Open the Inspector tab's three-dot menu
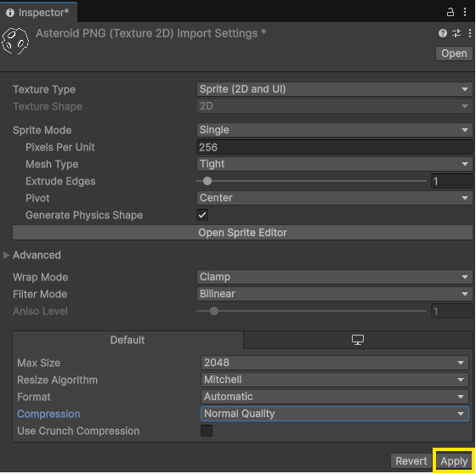476x474 pixels. (x=465, y=12)
